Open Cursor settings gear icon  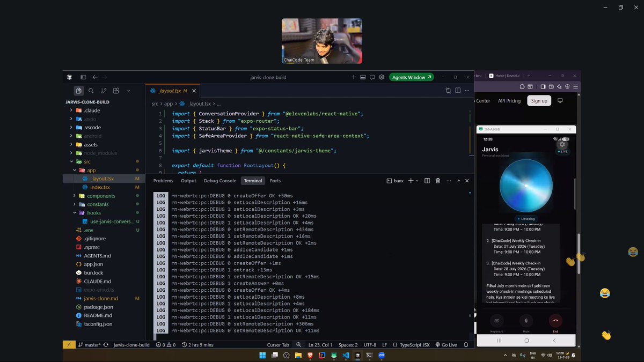382,77
